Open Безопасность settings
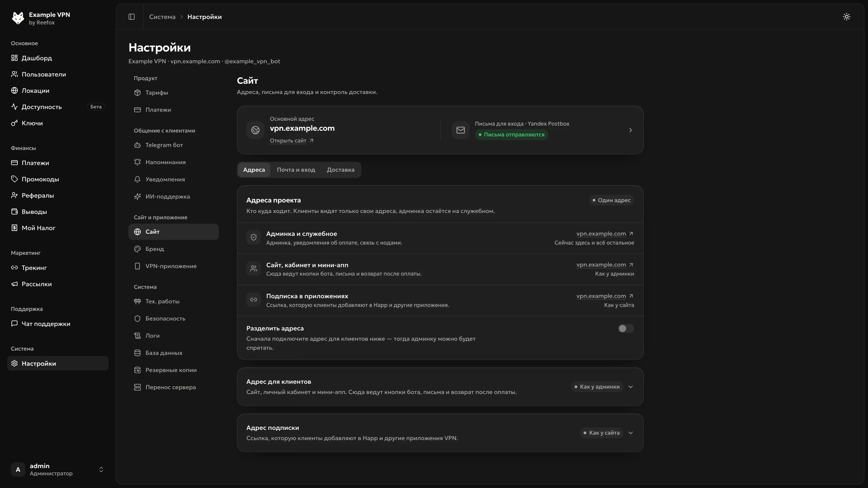 point(173,319)
